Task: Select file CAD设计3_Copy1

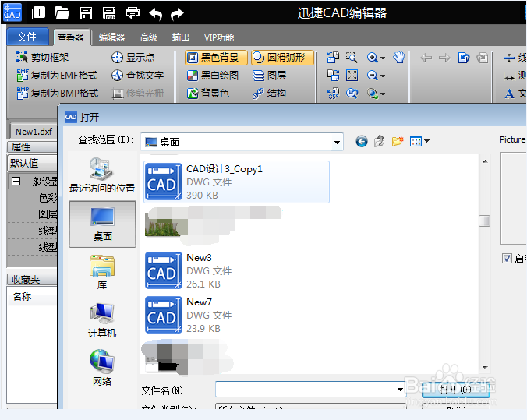Action: coord(236,182)
